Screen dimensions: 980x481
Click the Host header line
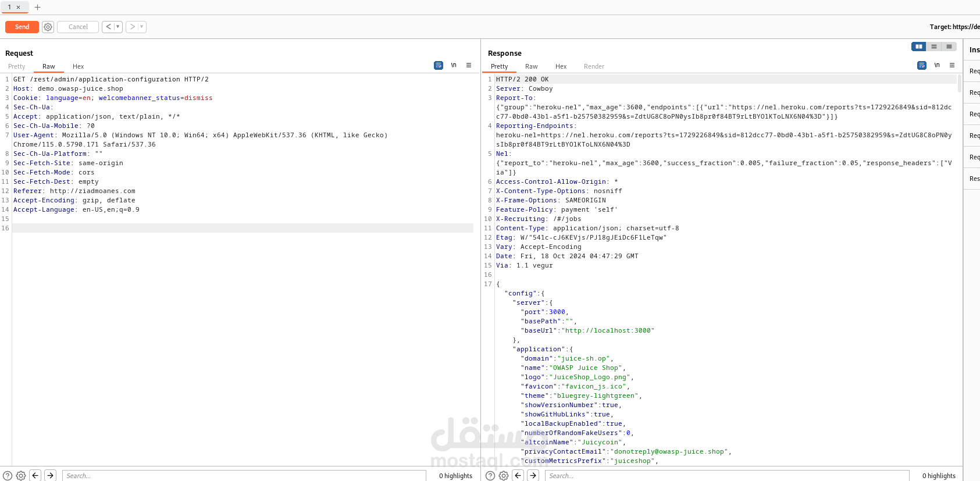click(68, 88)
